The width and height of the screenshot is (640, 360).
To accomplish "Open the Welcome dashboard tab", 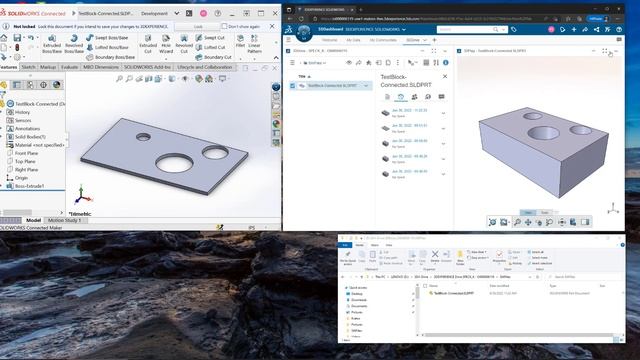I will pyautogui.click(x=329, y=40).
